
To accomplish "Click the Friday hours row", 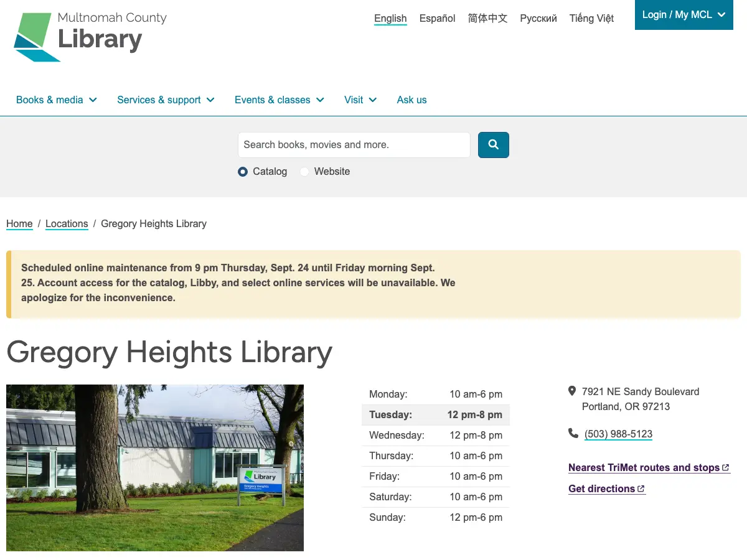I will click(436, 477).
